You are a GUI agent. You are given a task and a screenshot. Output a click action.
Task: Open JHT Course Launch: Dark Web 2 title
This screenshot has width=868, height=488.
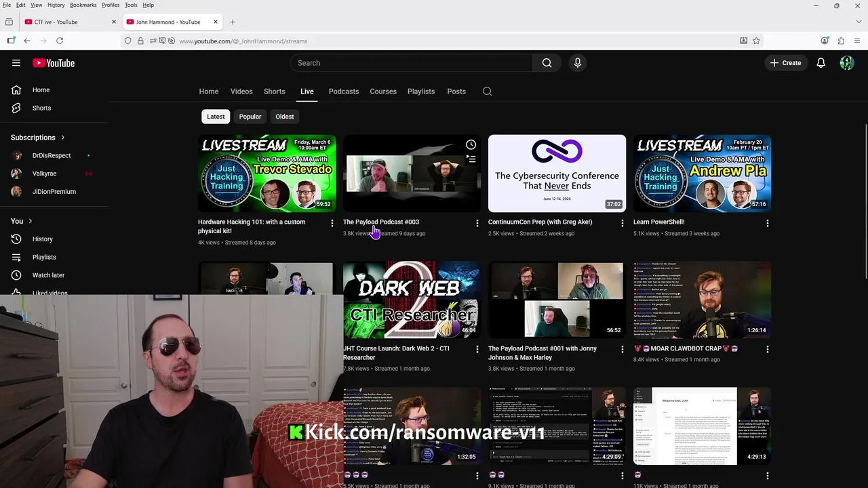pos(396,352)
